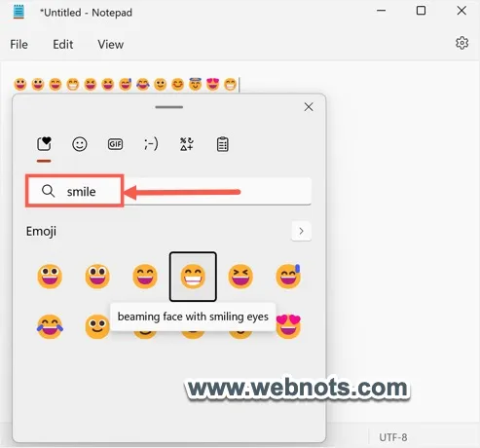Insert the beaming face with smiling eyes emoji
Screen dimensions: 480x448
pos(193,277)
